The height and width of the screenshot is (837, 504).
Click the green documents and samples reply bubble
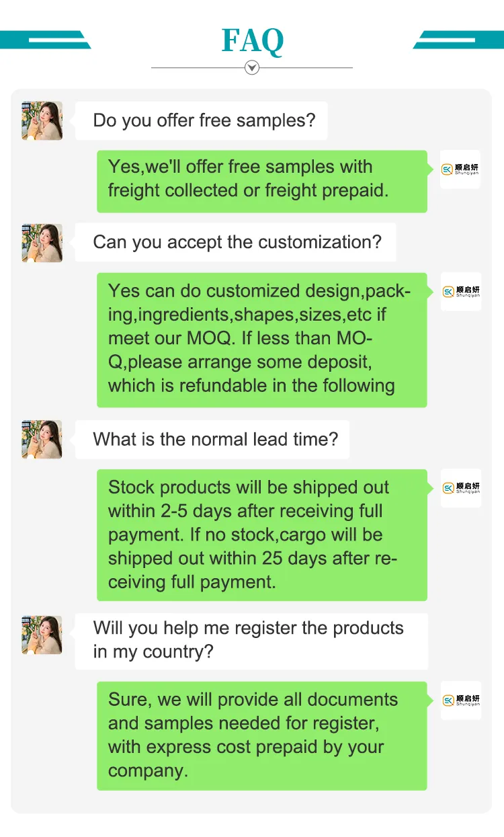(x=262, y=735)
